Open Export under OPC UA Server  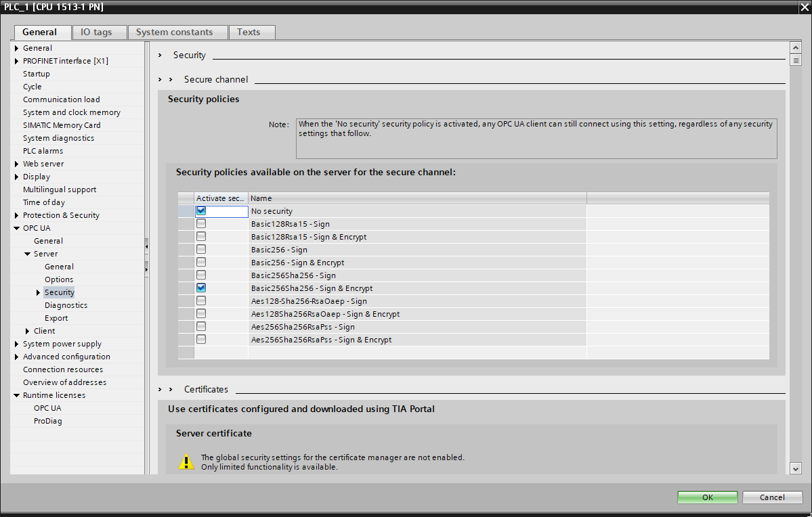tap(56, 318)
